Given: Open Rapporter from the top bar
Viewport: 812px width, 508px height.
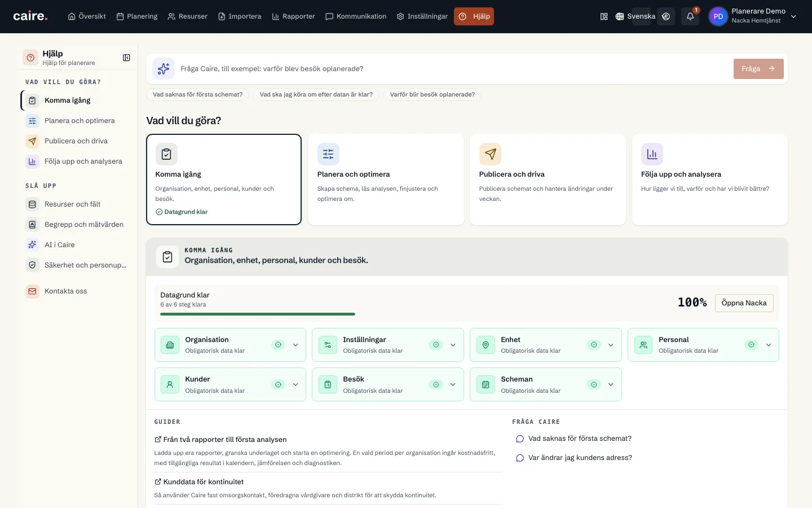Looking at the screenshot, I should point(293,16).
